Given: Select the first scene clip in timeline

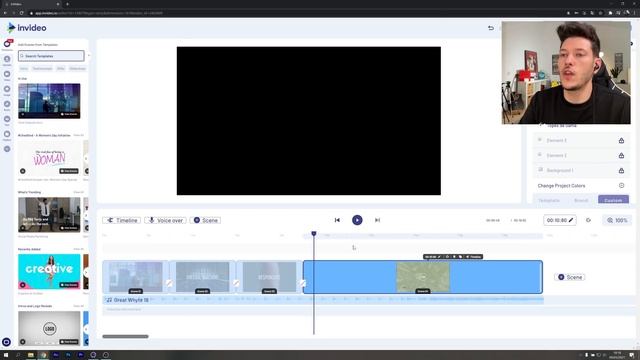Looking at the screenshot, I should point(136,277).
